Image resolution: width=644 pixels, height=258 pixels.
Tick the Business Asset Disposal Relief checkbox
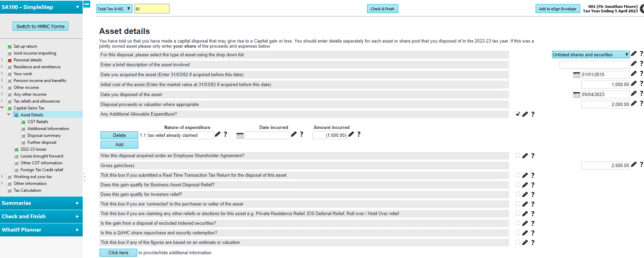(x=518, y=185)
